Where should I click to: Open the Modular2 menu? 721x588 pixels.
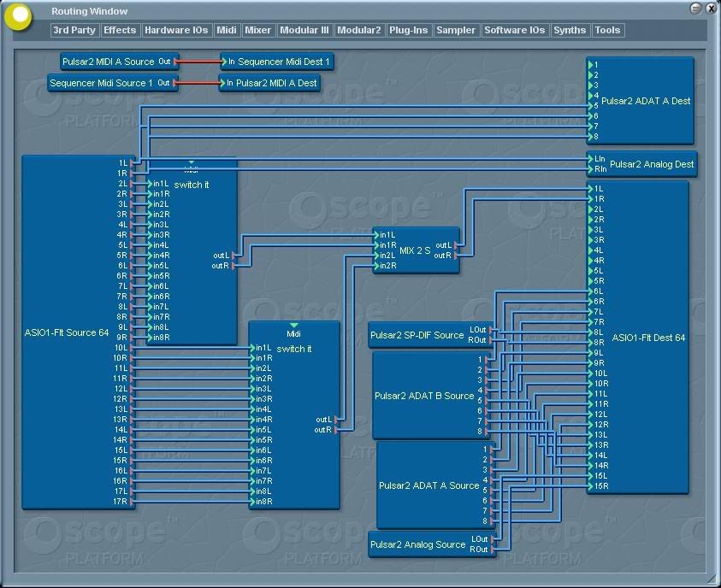pyautogui.click(x=358, y=30)
